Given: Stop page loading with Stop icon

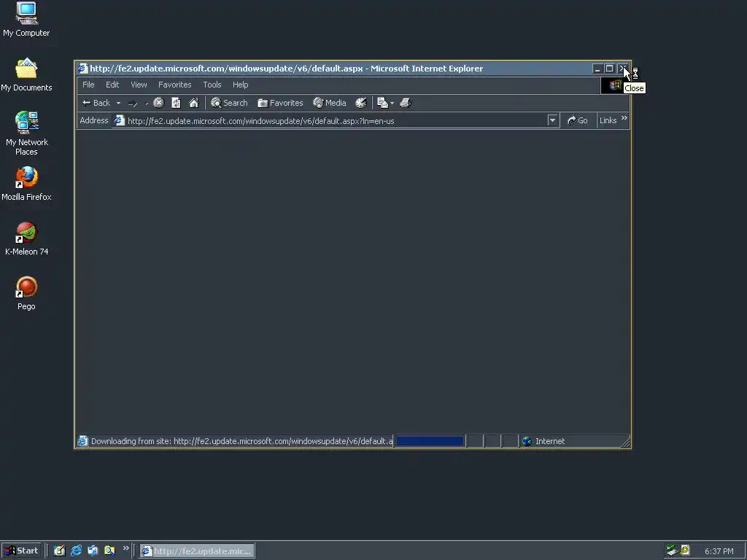Looking at the screenshot, I should click(158, 103).
